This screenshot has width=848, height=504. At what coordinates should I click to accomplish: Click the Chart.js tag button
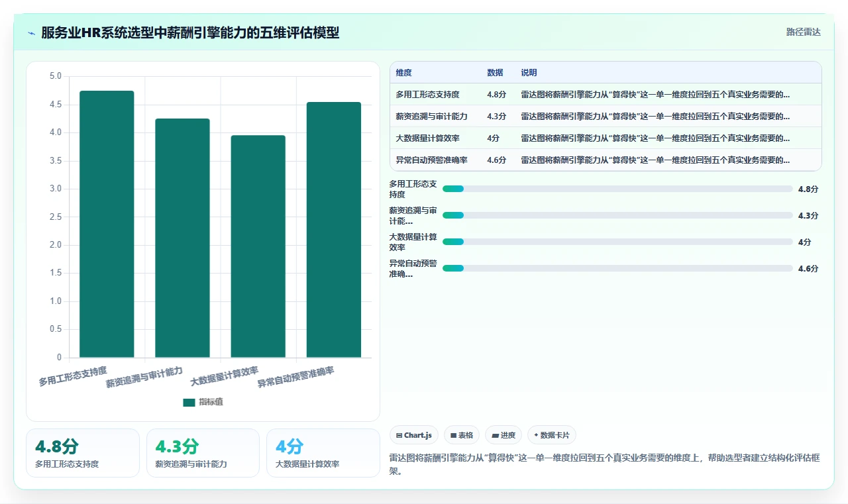(414, 435)
